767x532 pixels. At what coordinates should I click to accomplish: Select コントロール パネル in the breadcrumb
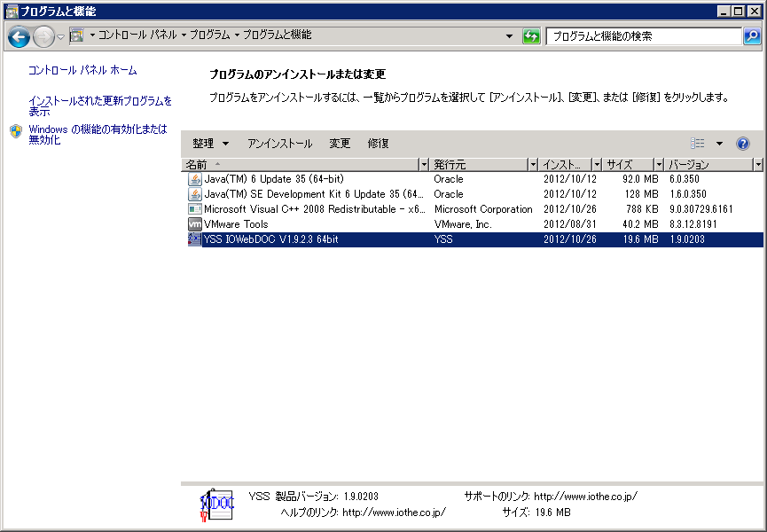point(137,35)
